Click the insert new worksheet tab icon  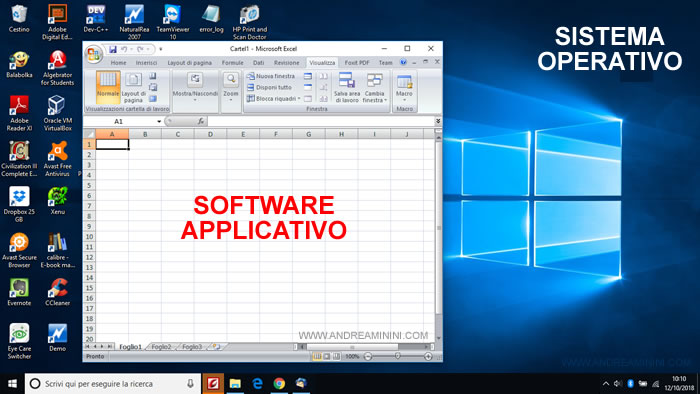click(x=217, y=346)
